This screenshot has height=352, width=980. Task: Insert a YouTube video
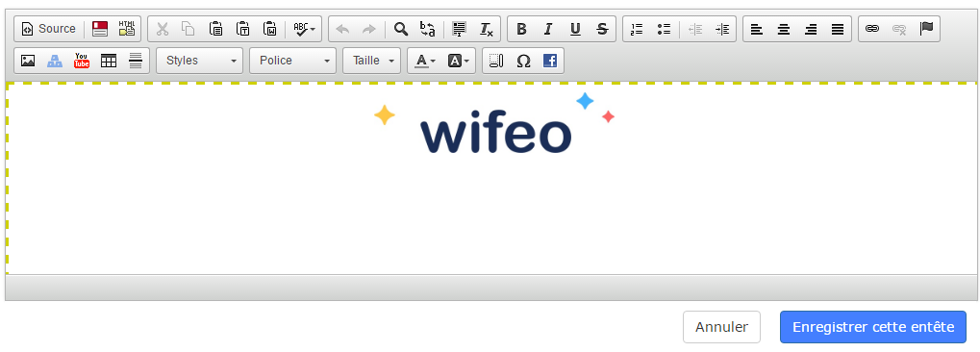pos(82,61)
